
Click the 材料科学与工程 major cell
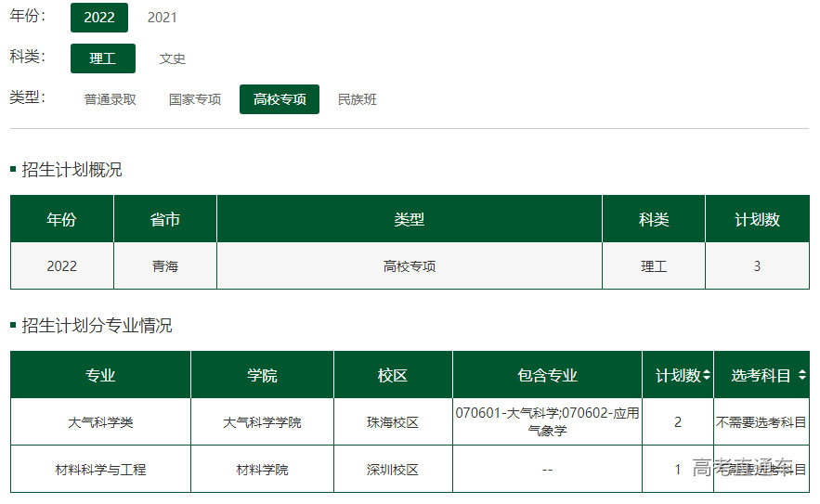click(x=100, y=470)
